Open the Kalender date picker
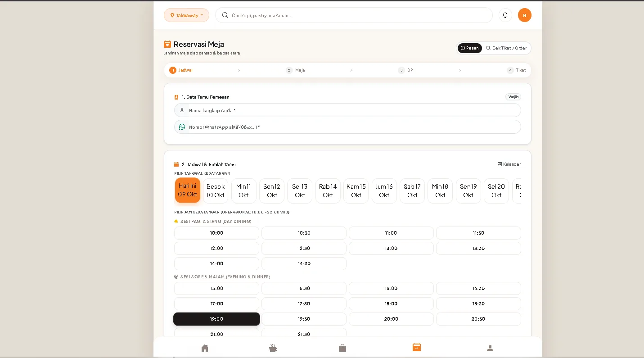 pyautogui.click(x=509, y=164)
